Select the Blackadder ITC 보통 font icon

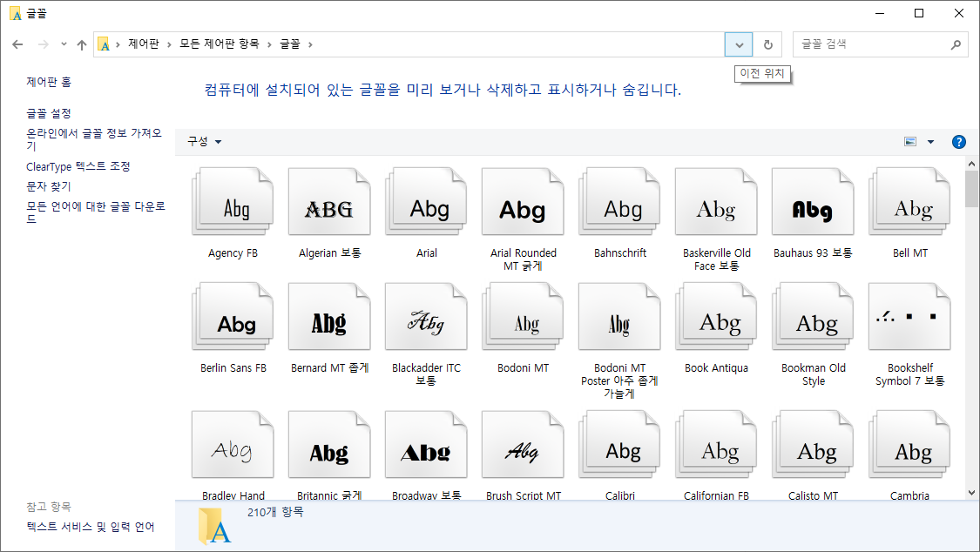coord(426,317)
